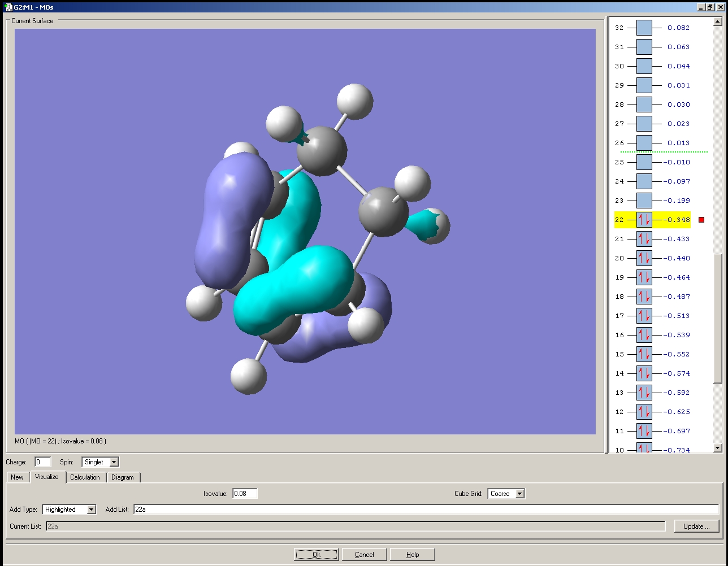This screenshot has height=566, width=728.
Task: Click the orbital list scrollbar thumb
Action: [718, 317]
